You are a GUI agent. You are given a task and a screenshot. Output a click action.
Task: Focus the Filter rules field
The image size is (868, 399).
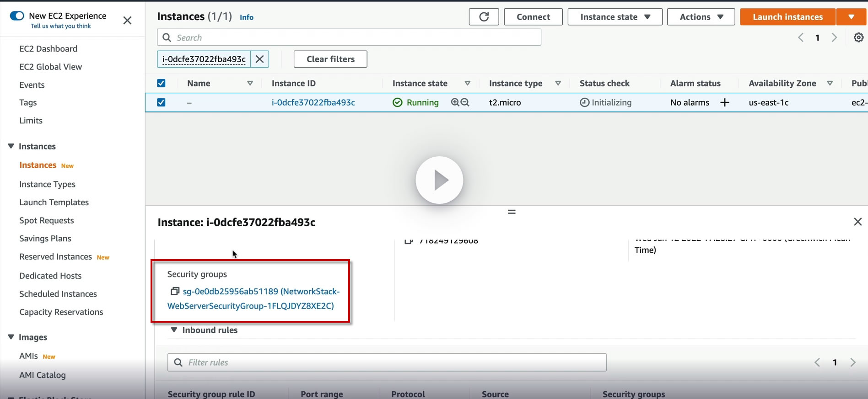(387, 362)
